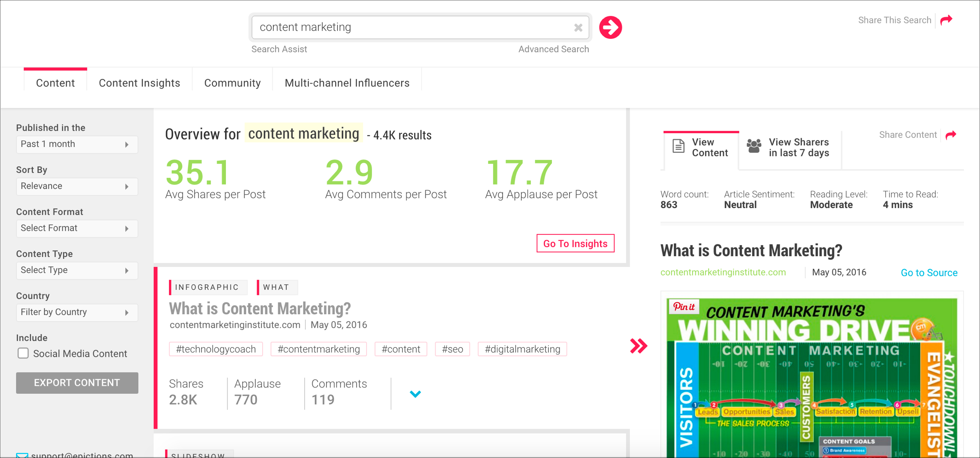Click the red double-chevron arrow icon
Image resolution: width=980 pixels, height=458 pixels.
tap(639, 346)
